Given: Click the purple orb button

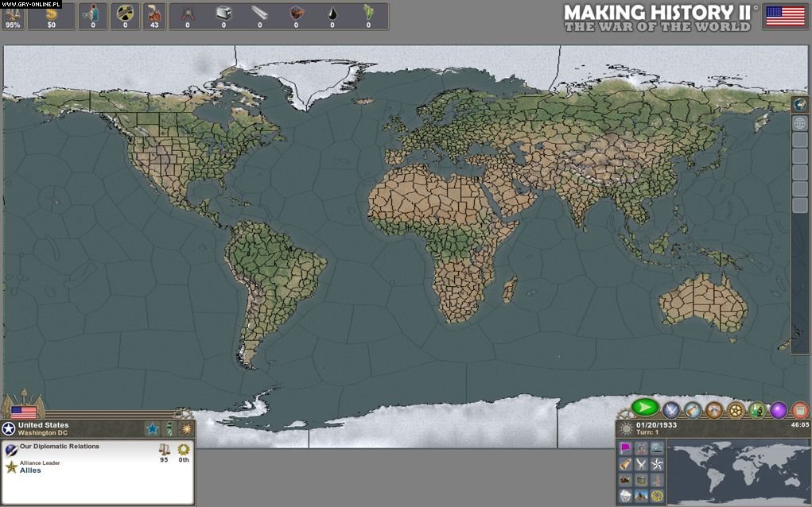Looking at the screenshot, I should tap(779, 410).
